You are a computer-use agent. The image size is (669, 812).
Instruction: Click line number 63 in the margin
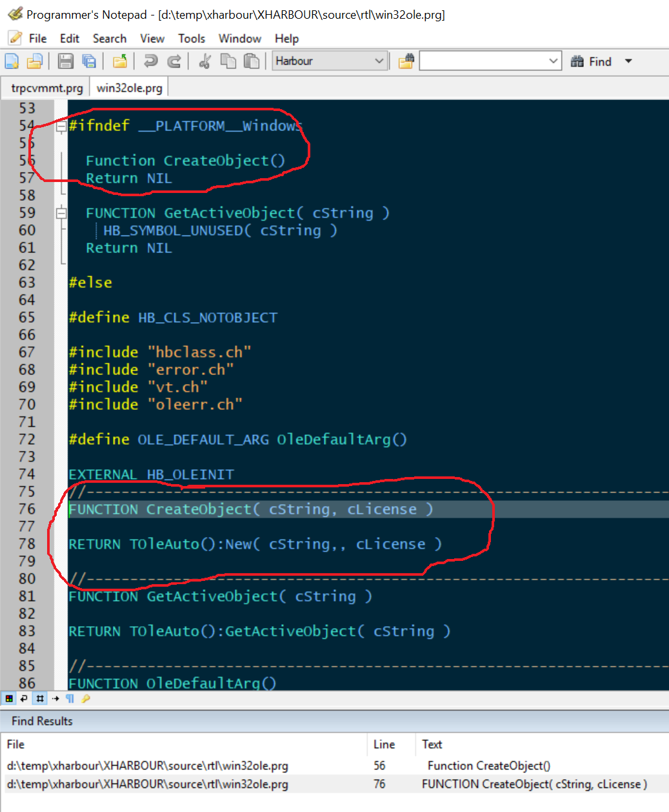(27, 283)
